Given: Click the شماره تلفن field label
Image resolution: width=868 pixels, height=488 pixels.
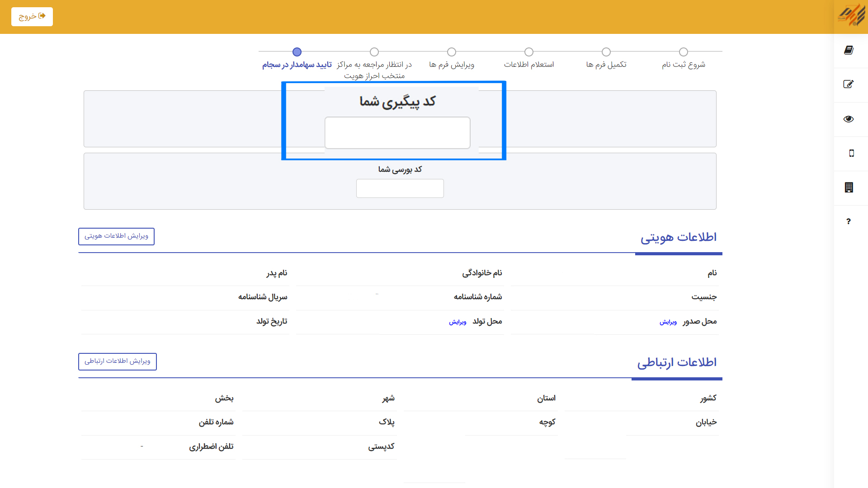Looking at the screenshot, I should coord(216,422).
